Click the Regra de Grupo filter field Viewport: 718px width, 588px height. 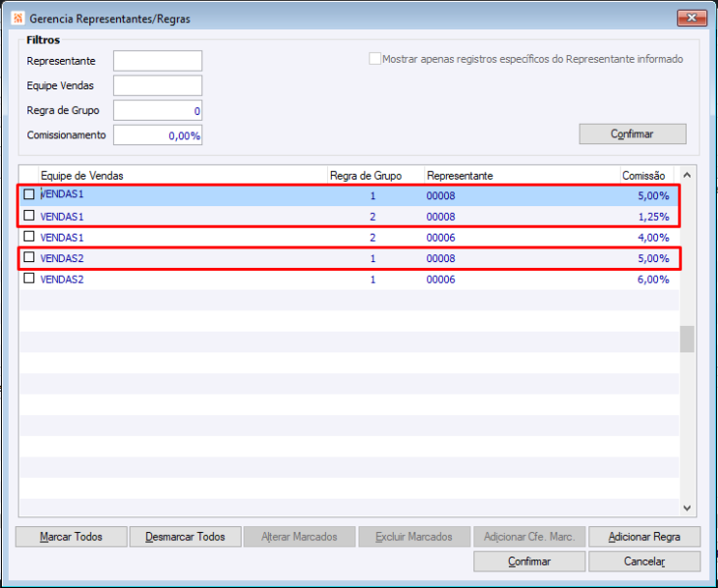(157, 110)
